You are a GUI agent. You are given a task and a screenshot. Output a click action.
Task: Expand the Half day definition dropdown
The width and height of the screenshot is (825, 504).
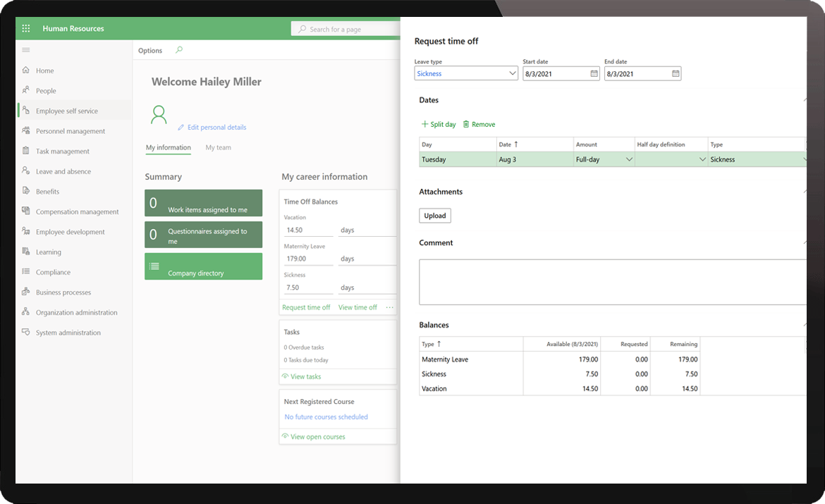tap(702, 160)
